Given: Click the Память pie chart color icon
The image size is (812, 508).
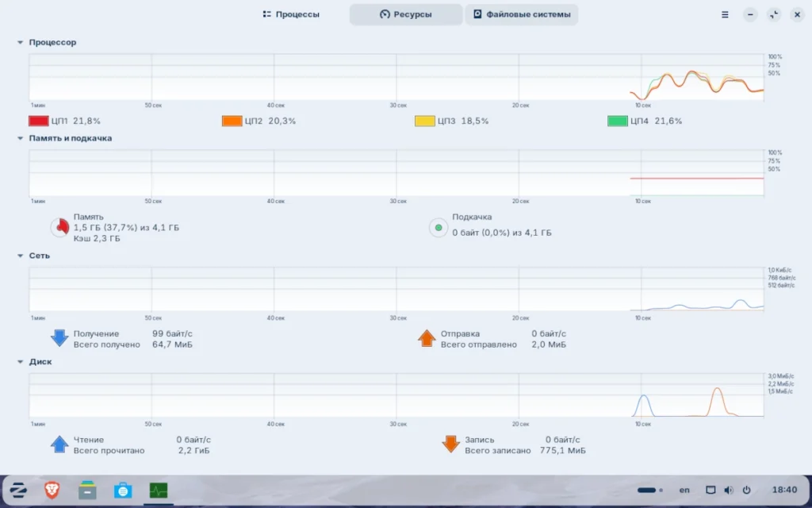Looking at the screenshot, I should (59, 227).
